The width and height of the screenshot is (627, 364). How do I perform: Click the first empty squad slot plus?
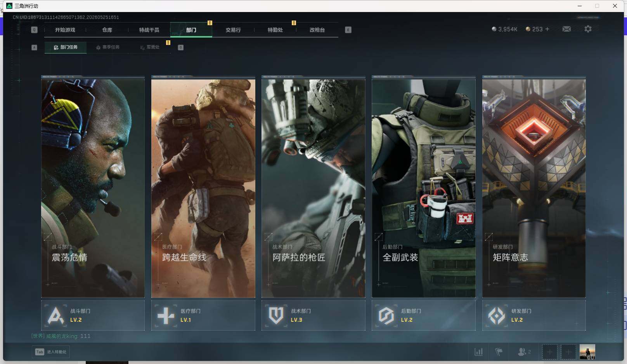(549, 352)
